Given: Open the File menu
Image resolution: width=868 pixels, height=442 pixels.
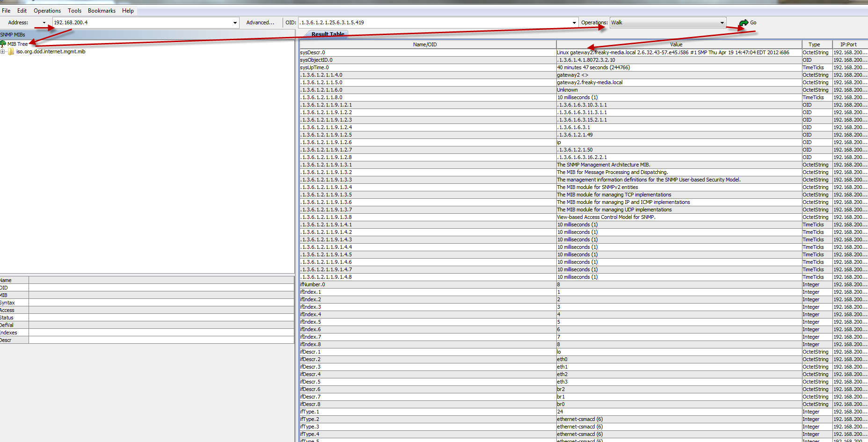Looking at the screenshot, I should [x=6, y=10].
